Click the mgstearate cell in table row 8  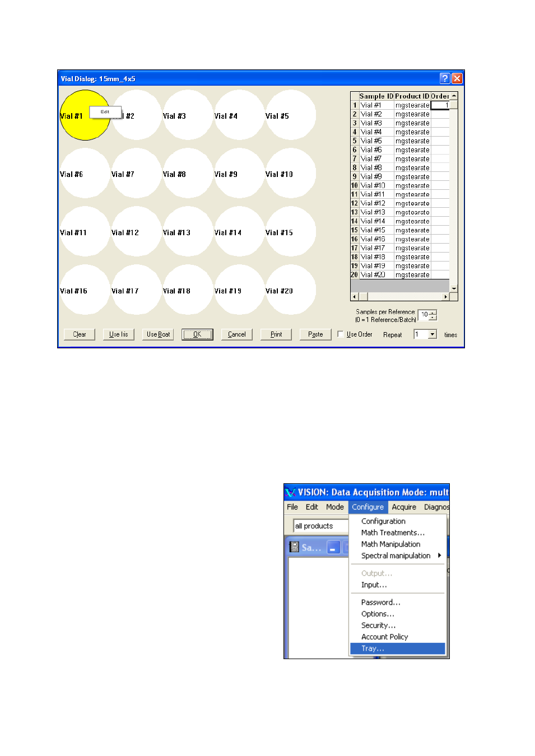pyautogui.click(x=412, y=168)
